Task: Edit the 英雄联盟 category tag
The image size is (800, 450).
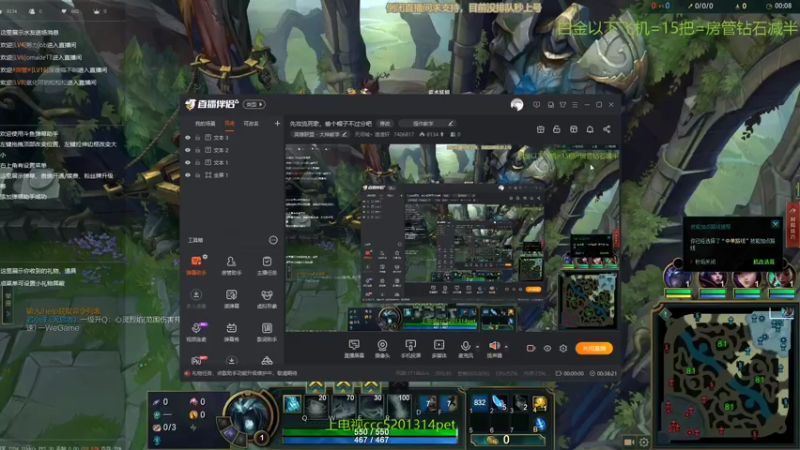Action: tap(320, 135)
